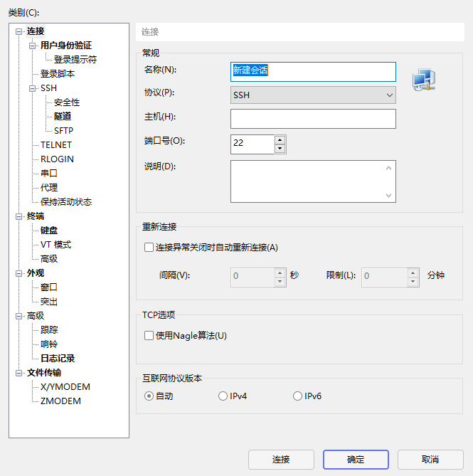Select 登录脚本 tree item
473x476 pixels.
[58, 74]
